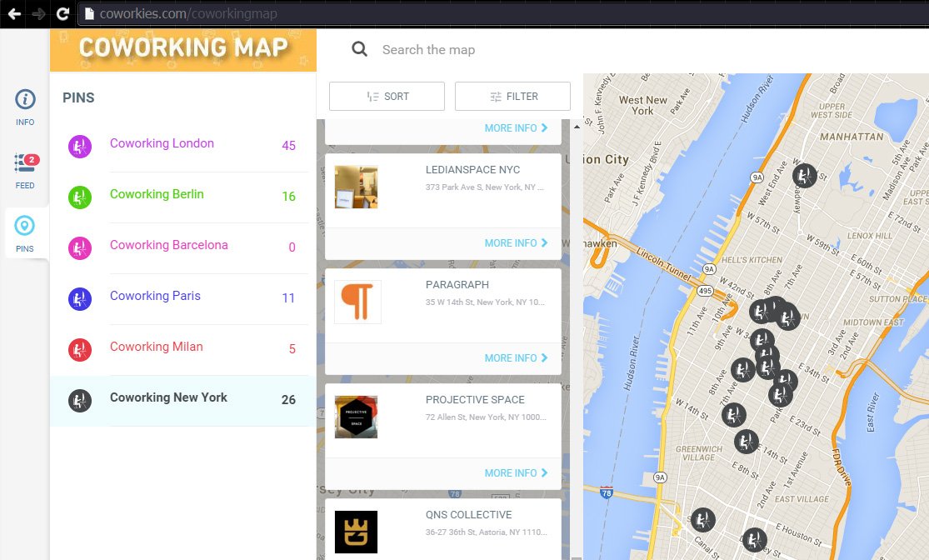
Task: Click the dark Coworking New York pin icon
Action: [x=79, y=401]
